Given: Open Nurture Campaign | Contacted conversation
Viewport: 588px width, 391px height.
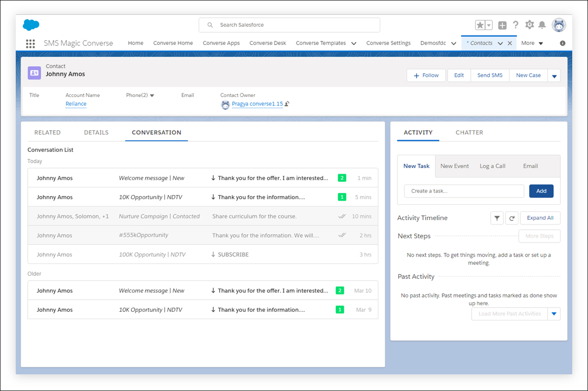Looking at the screenshot, I should tap(203, 216).
